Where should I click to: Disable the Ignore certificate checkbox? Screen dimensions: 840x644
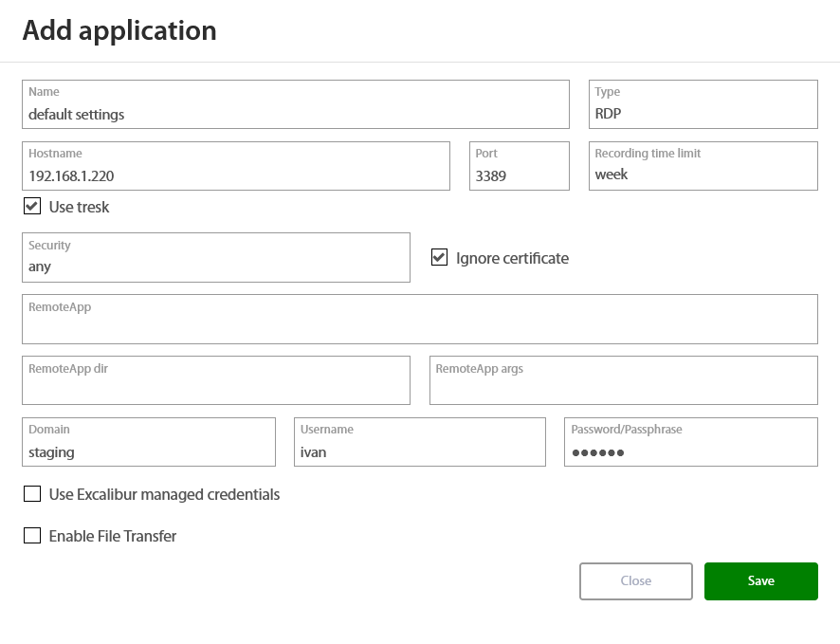pyautogui.click(x=439, y=258)
